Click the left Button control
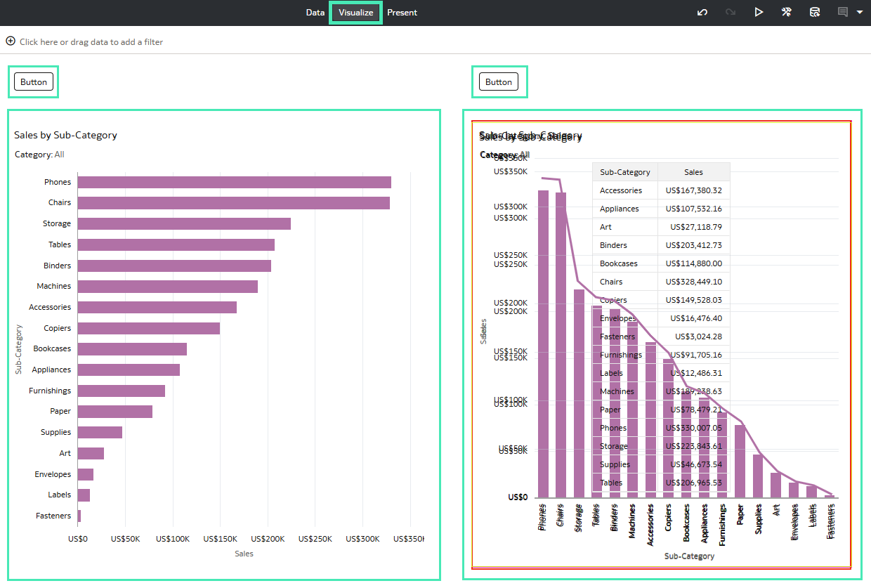Image resolution: width=871 pixels, height=588 pixels. coord(33,81)
